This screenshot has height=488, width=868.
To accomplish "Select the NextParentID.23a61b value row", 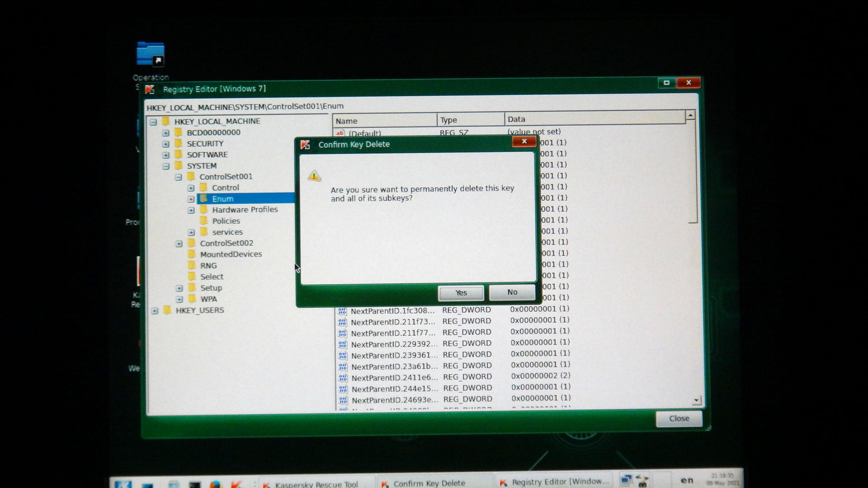I will click(454, 366).
